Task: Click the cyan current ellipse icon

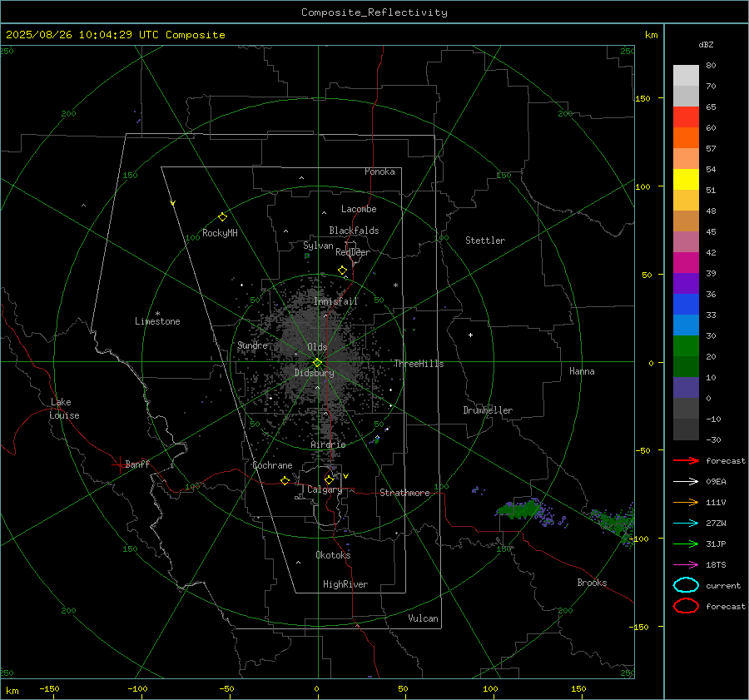Action: point(686,585)
